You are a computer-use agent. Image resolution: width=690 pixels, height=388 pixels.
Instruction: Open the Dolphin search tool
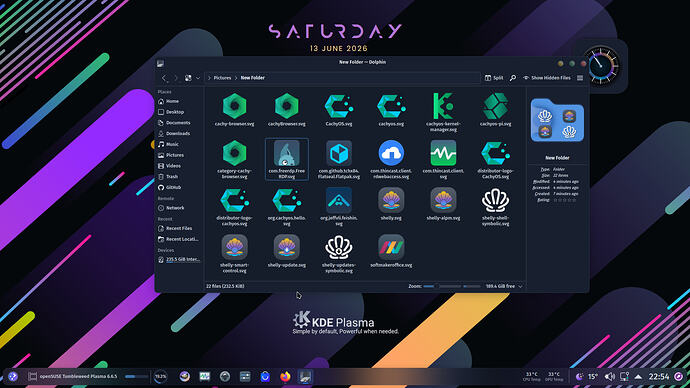pos(513,78)
